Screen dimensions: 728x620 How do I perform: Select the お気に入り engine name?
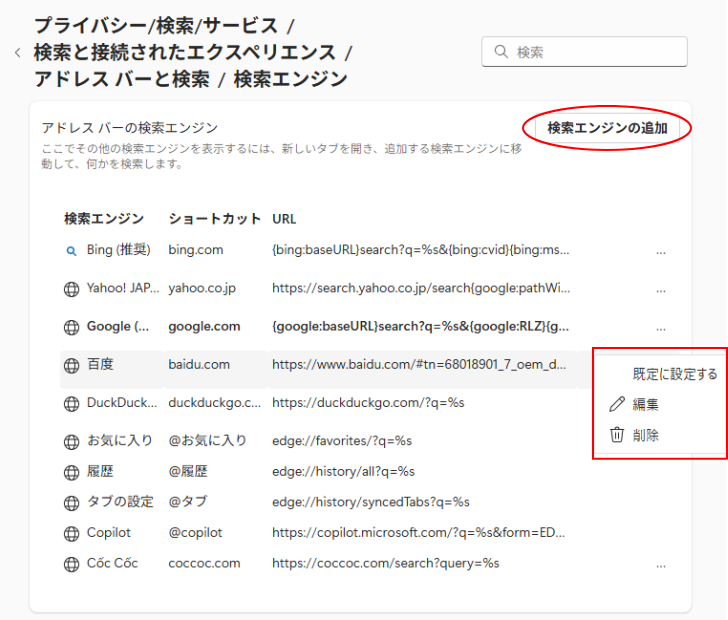pyautogui.click(x=120, y=440)
